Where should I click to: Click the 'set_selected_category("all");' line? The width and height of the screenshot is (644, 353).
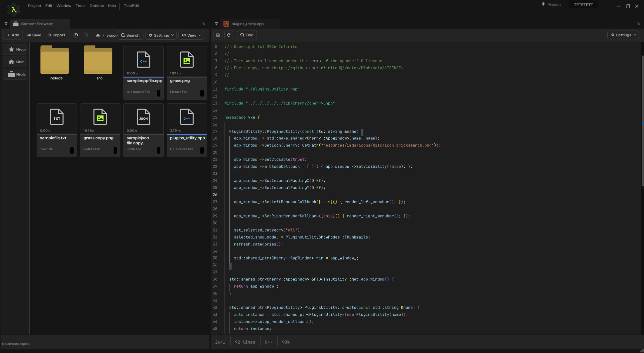coord(268,230)
